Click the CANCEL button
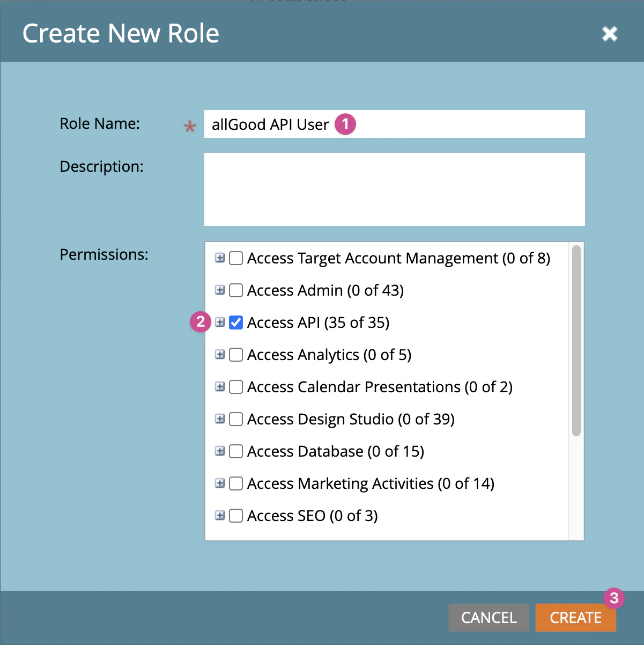The image size is (644, 645). (x=488, y=618)
